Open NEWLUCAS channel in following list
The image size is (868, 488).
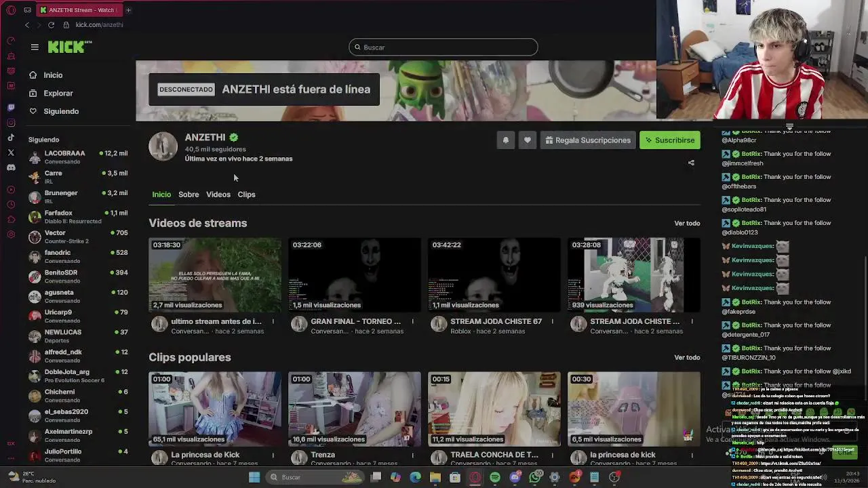point(78,335)
